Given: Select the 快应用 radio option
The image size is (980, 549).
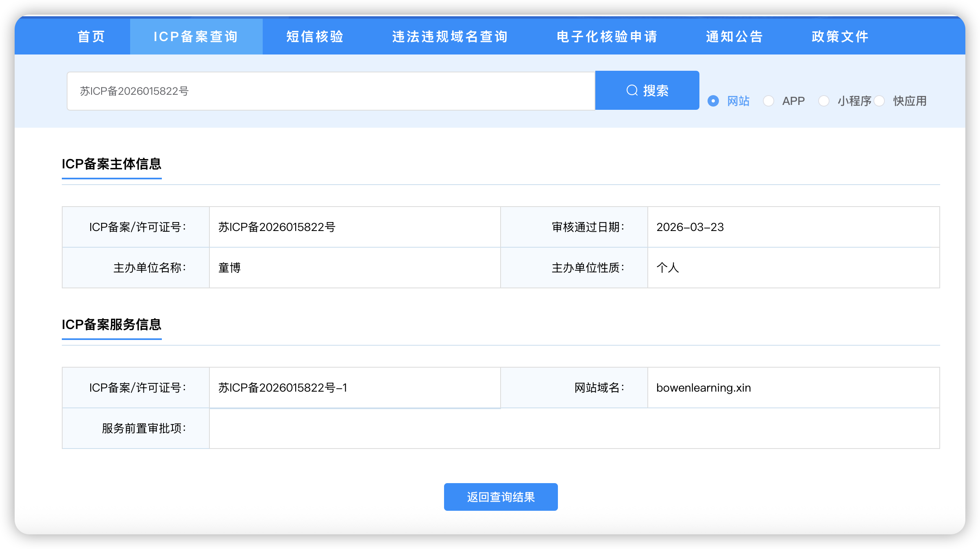Looking at the screenshot, I should click(x=880, y=101).
